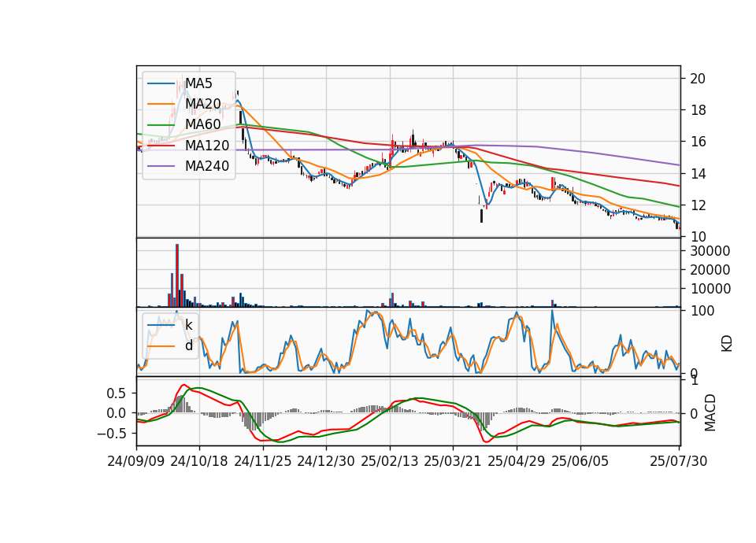This screenshot has height=543, width=756.
Task: Click the 24/11/25 date axis label
Action: [x=263, y=461]
